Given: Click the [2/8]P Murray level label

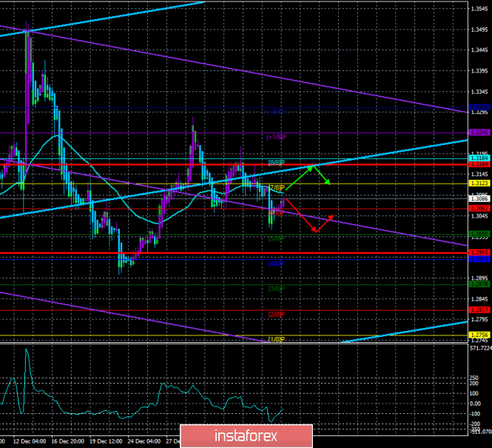Looking at the screenshot, I should 277,314.
